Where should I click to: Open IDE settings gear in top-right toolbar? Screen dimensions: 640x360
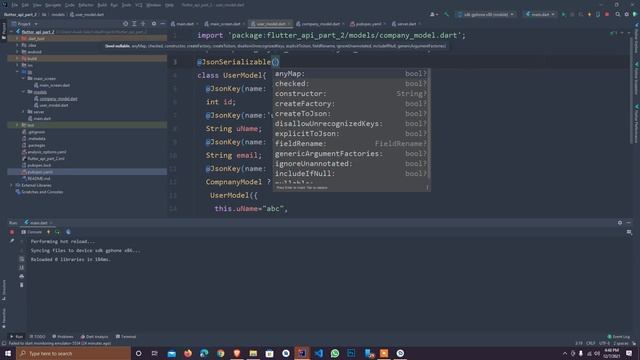627,14
